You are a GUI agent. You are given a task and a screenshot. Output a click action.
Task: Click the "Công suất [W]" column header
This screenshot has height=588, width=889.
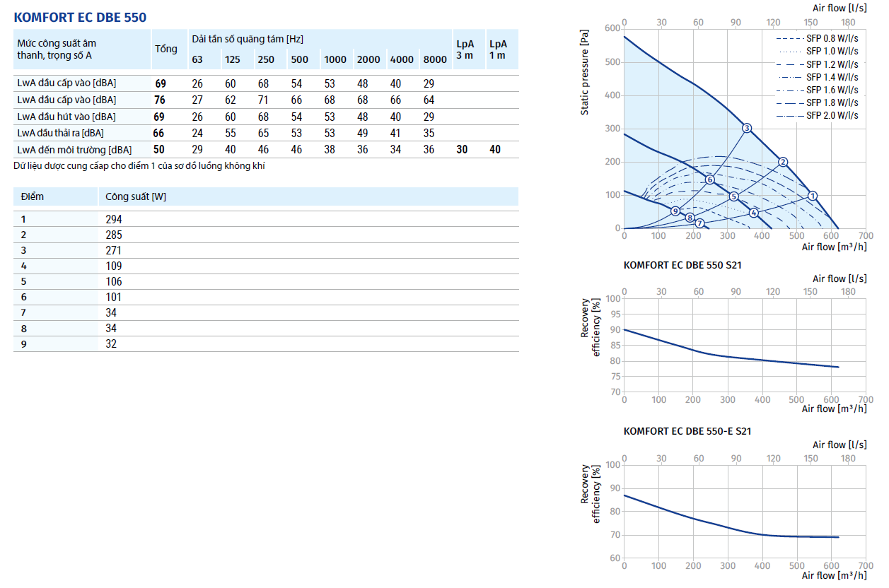tap(136, 196)
